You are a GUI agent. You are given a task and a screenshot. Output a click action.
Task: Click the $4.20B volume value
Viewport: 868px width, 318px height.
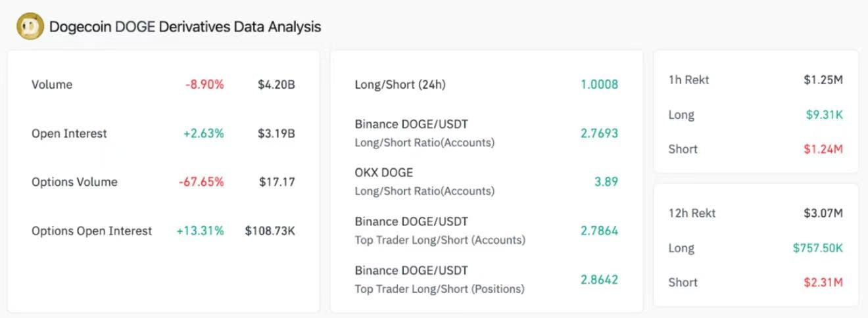[276, 85]
